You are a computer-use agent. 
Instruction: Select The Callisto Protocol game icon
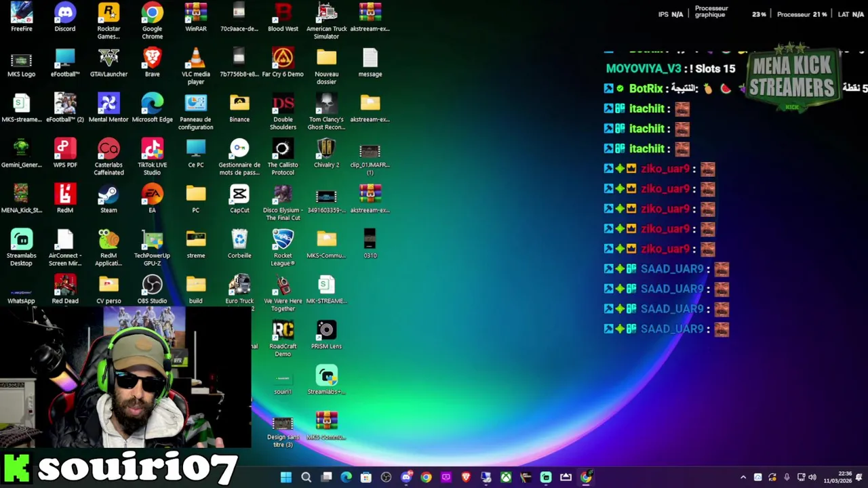[283, 157]
